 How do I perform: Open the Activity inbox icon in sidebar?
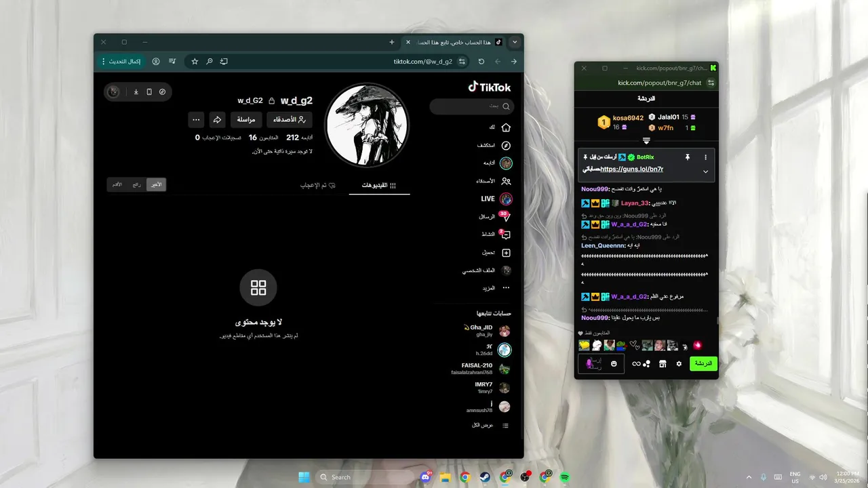coord(505,235)
